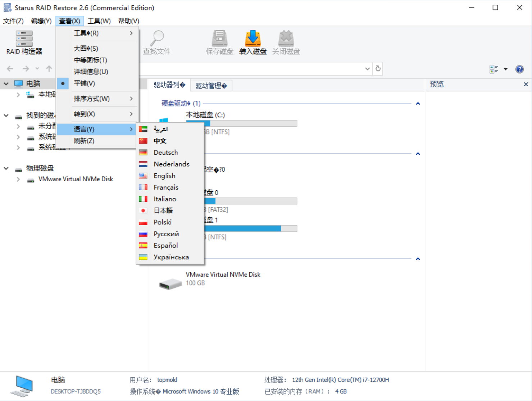Viewport: 532px width, 401px height.
Task: Open the 帮助(V) menu
Action: (129, 21)
